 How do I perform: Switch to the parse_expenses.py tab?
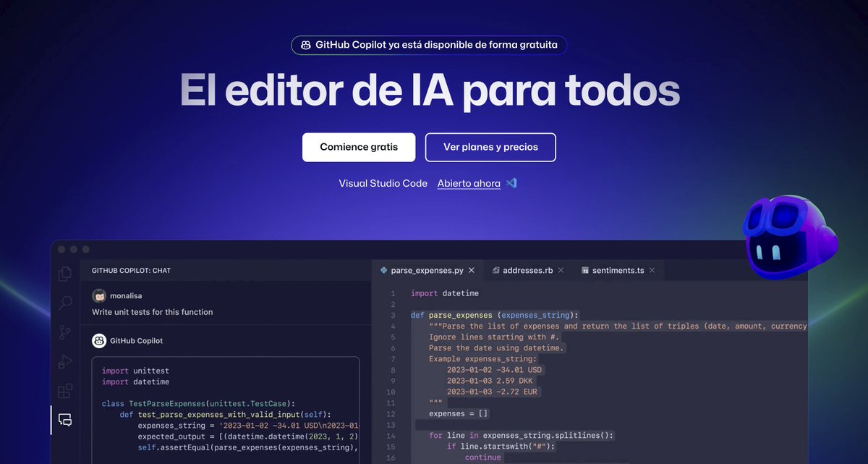427,270
